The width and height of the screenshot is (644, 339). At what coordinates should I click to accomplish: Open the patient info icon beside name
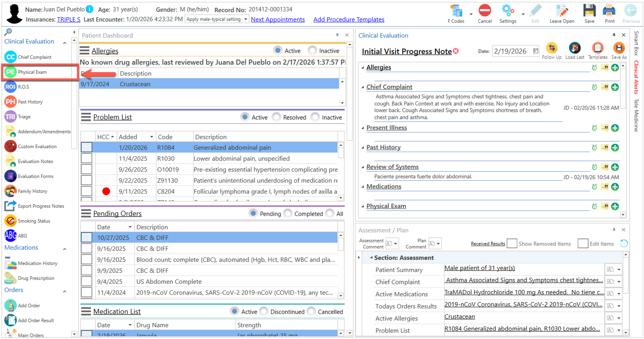pyautogui.click(x=90, y=9)
